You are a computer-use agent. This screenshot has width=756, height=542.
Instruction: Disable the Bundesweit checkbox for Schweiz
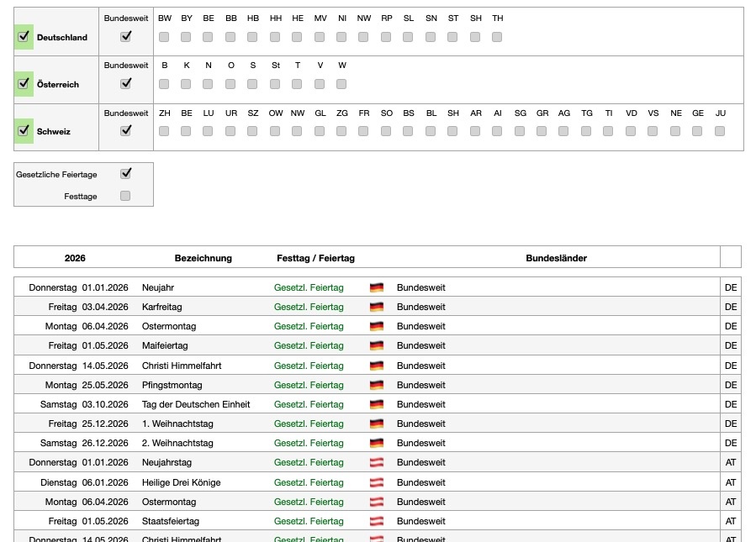(x=126, y=131)
